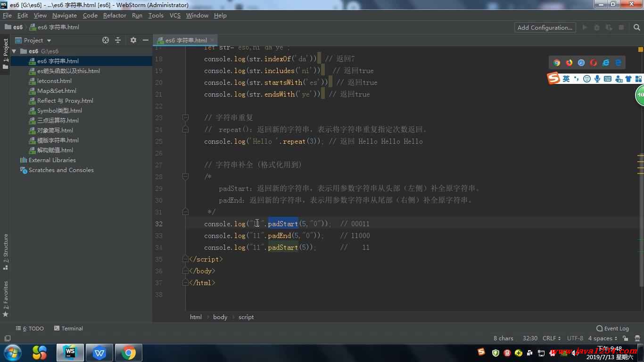This screenshot has height=362, width=644.
Task: Click the greyed-out Debug bug icon
Action: coord(597,27)
